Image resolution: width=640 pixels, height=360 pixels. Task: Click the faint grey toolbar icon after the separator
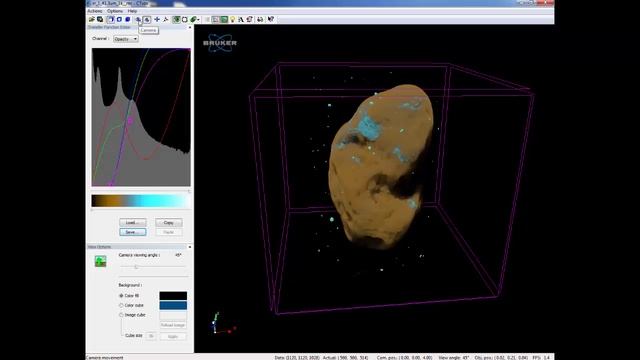click(x=207, y=19)
